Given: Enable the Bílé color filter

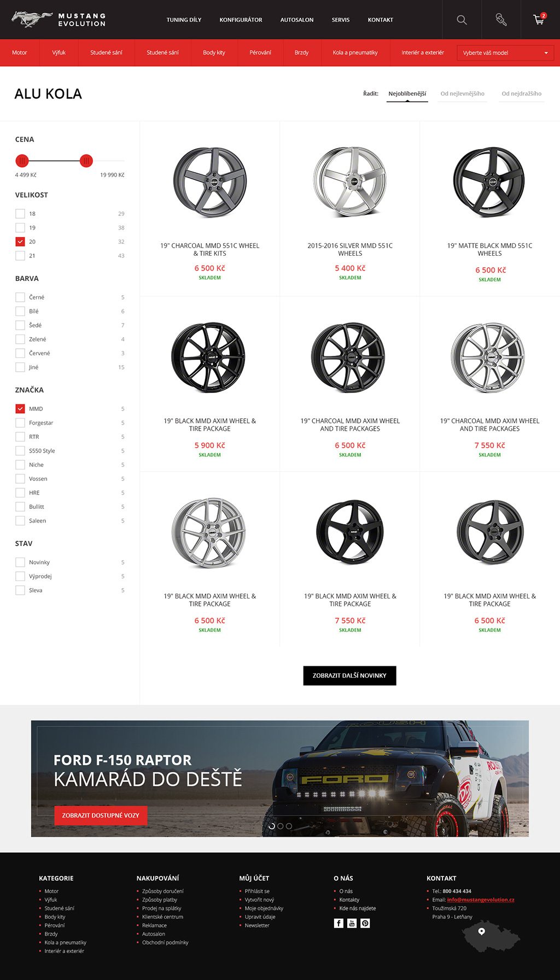Looking at the screenshot, I should tap(20, 312).
